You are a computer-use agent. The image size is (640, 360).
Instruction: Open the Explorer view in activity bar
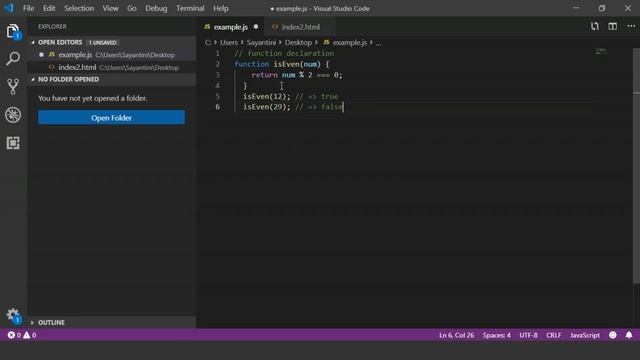click(x=13, y=31)
